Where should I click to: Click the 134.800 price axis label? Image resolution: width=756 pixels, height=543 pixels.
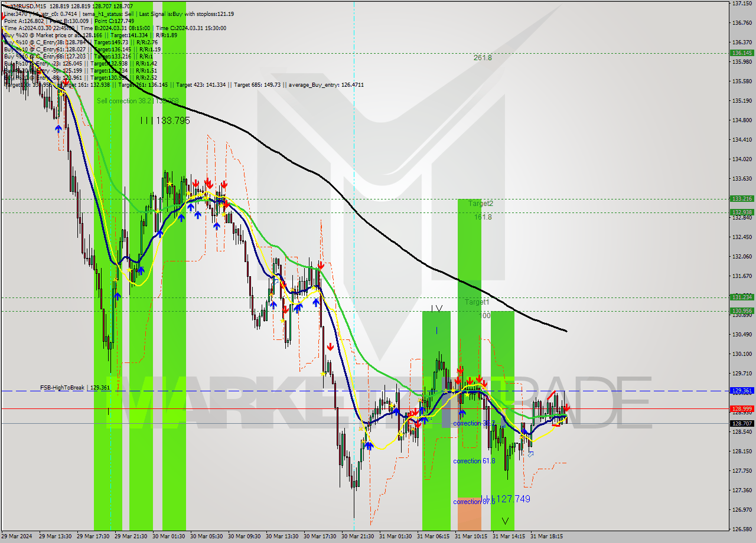(742, 120)
